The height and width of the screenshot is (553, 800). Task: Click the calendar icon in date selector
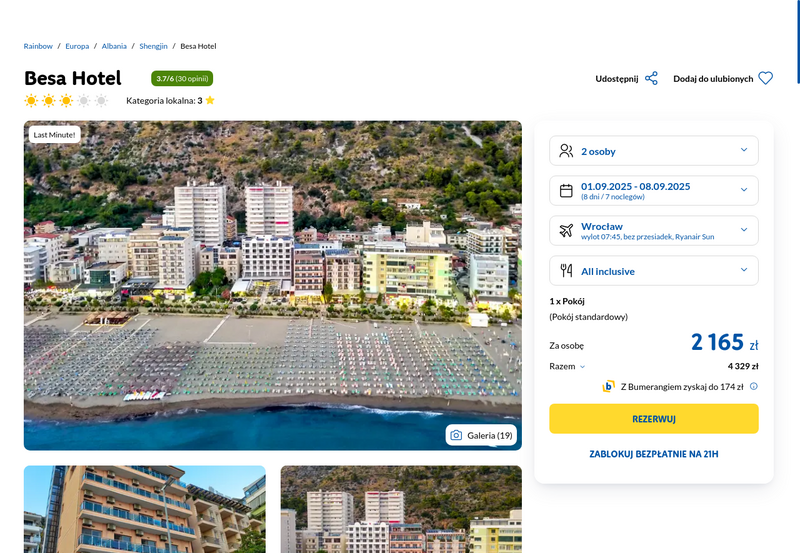coord(566,191)
